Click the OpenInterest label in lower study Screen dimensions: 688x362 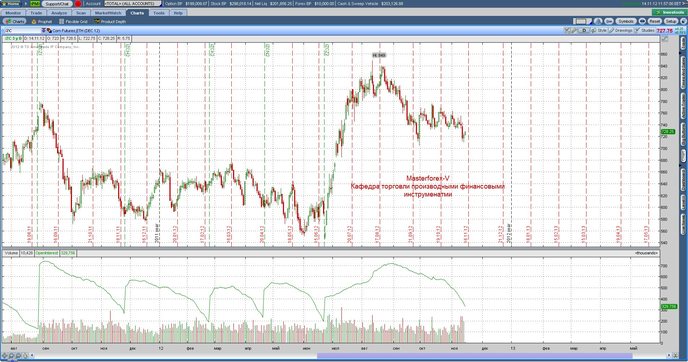point(47,253)
